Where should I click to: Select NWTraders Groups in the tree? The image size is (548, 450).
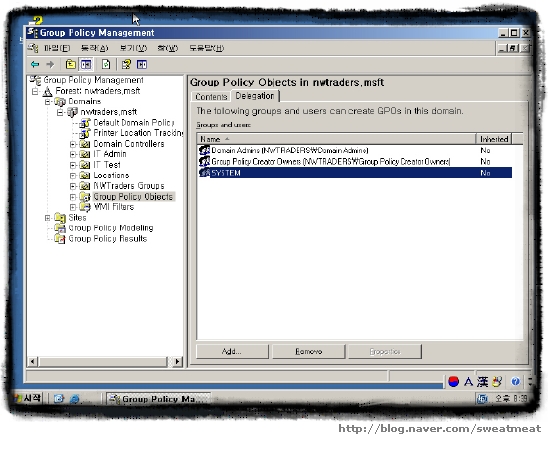(x=129, y=186)
